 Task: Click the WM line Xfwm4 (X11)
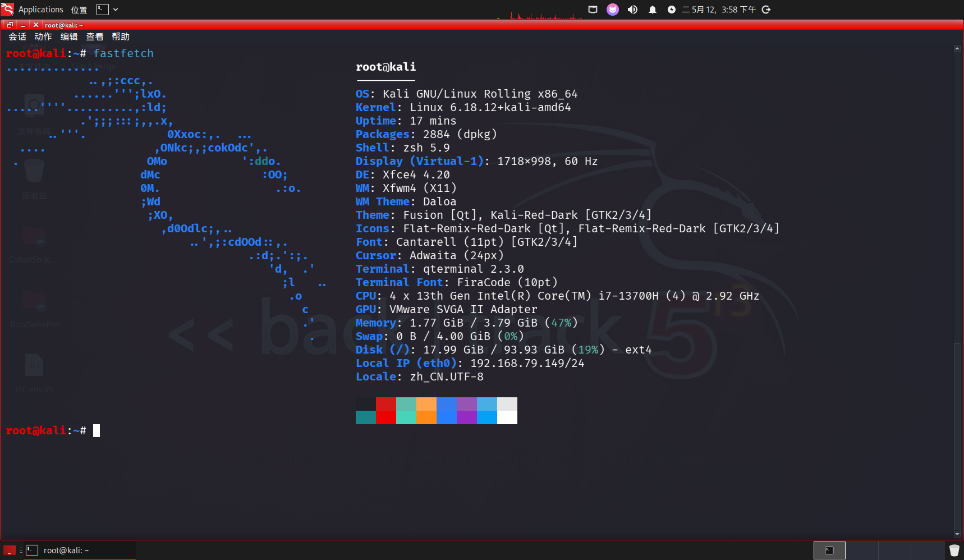pyautogui.click(x=406, y=188)
